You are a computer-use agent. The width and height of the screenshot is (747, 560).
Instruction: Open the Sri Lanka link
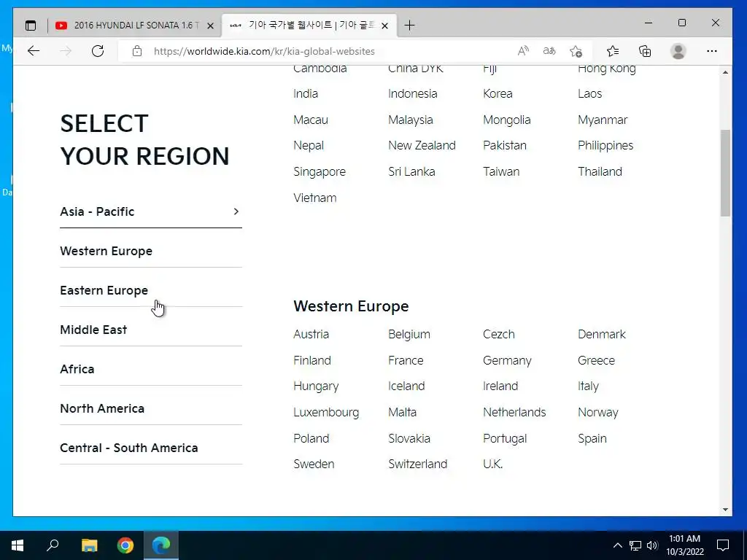click(x=411, y=172)
